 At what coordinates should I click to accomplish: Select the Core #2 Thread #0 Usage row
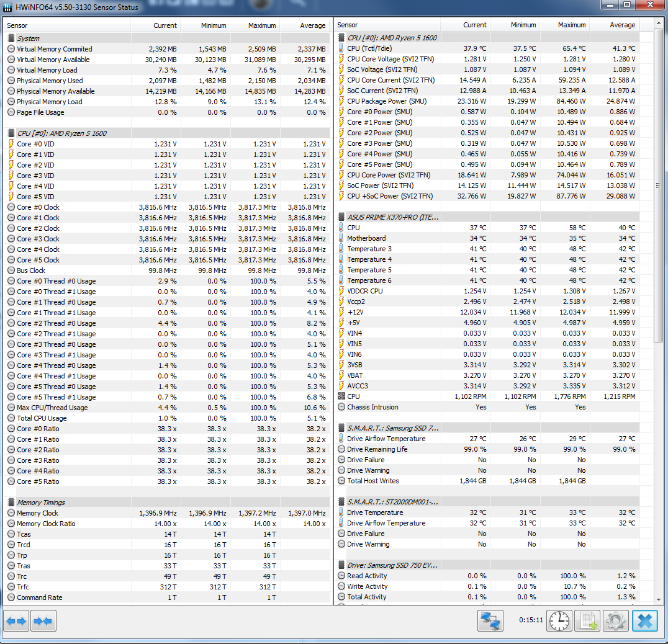[x=167, y=323]
